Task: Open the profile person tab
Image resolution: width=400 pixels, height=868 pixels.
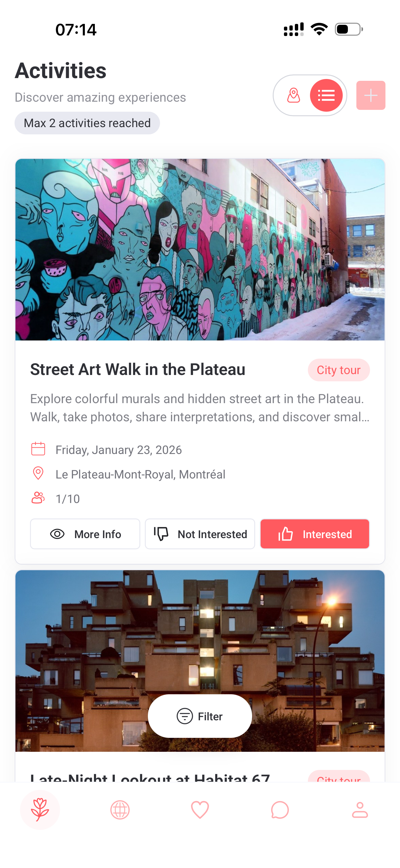Action: click(x=360, y=809)
